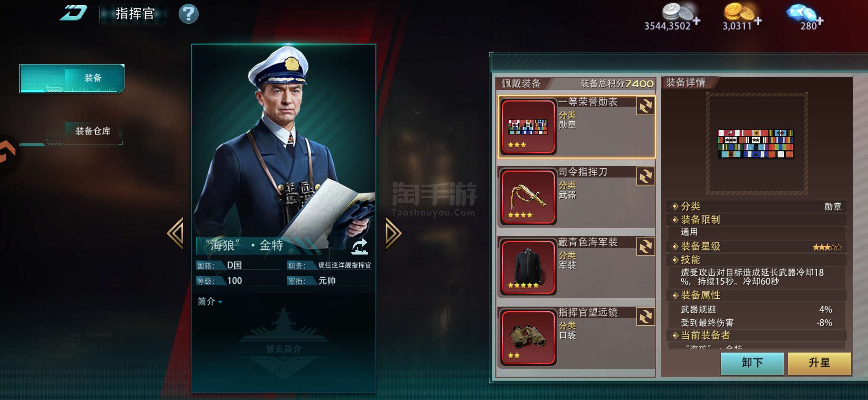
Task: Select the 司令指挥刀 sword thumbnail
Action: 528,196
